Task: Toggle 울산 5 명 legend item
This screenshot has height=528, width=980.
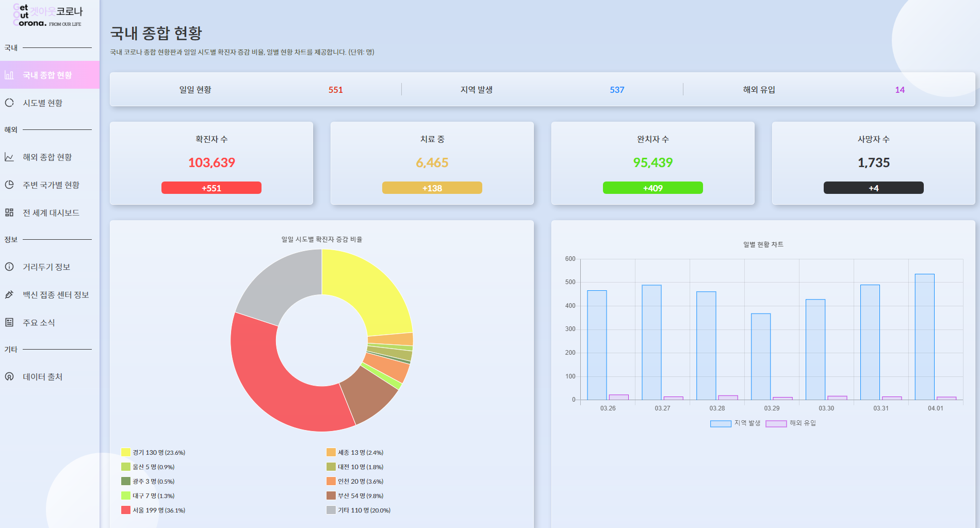Action: coord(148,467)
